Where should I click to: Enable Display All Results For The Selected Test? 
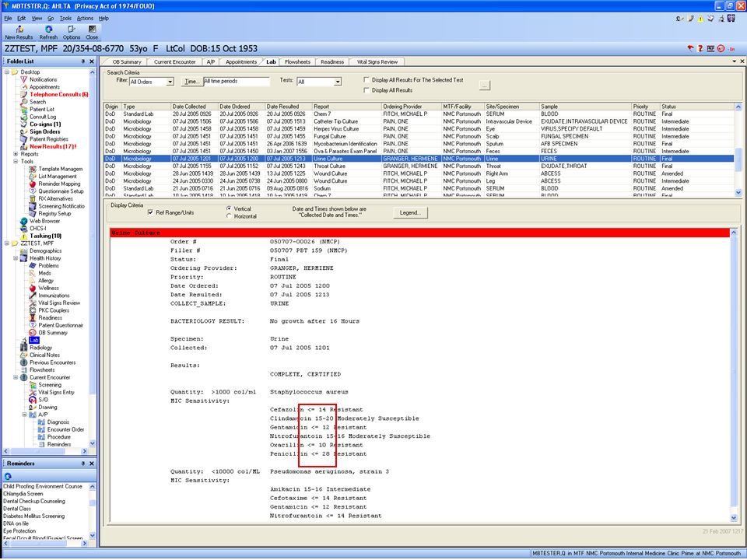click(x=366, y=80)
